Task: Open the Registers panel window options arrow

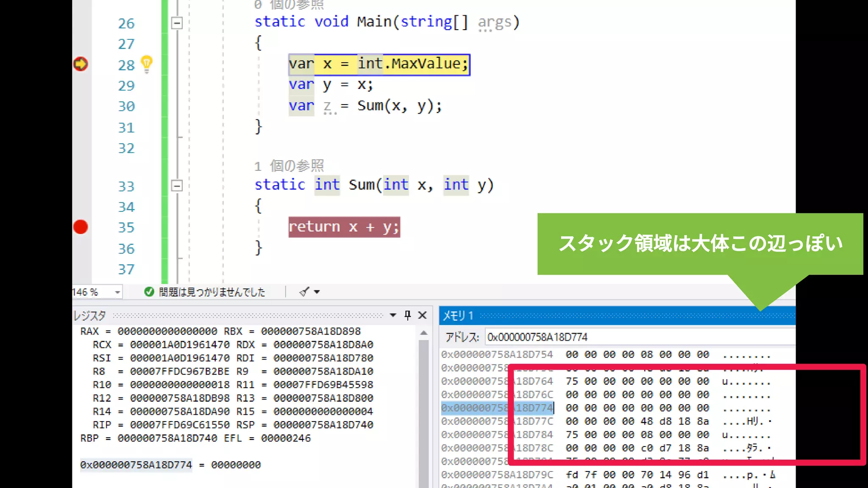Action: pos(393,315)
